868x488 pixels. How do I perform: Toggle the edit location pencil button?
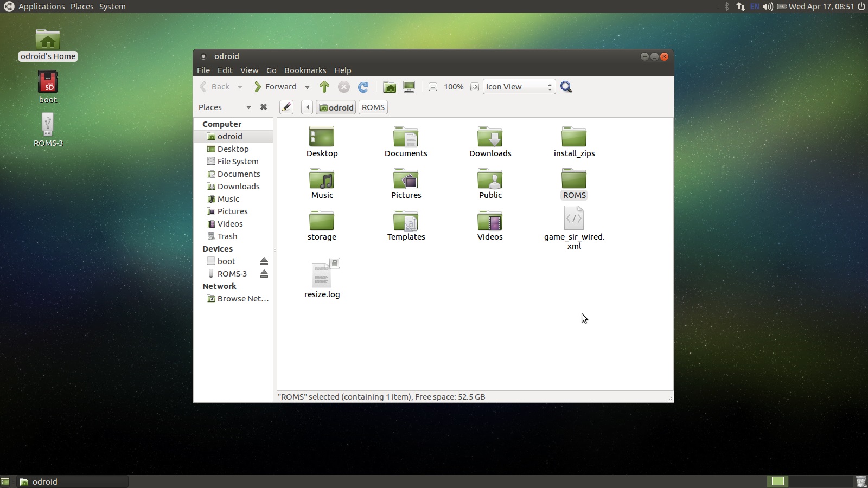[x=286, y=107]
